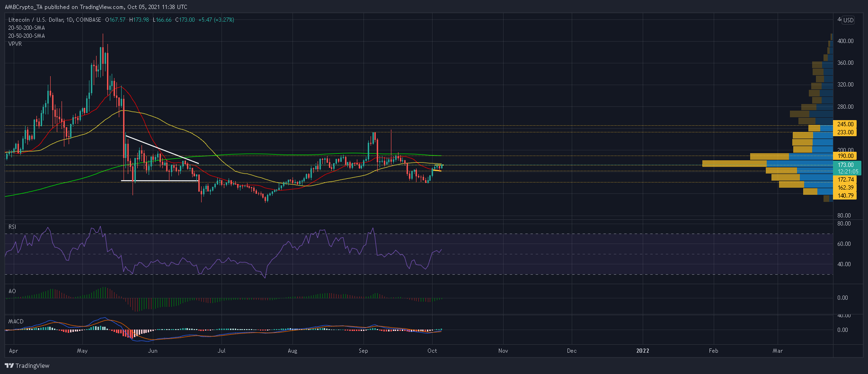Screen dimensions: 868x374
Task: Click the USD currency label button
Action: point(848,20)
